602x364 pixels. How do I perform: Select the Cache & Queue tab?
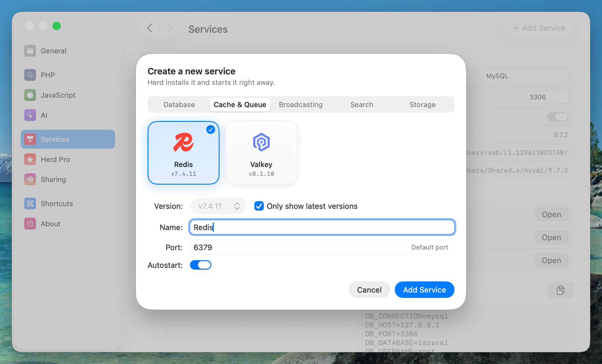pos(240,104)
